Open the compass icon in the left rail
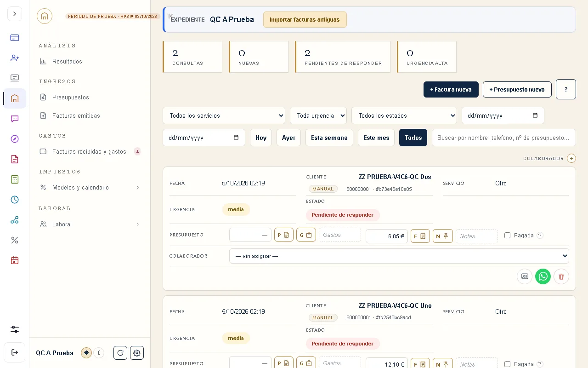 coord(15,139)
